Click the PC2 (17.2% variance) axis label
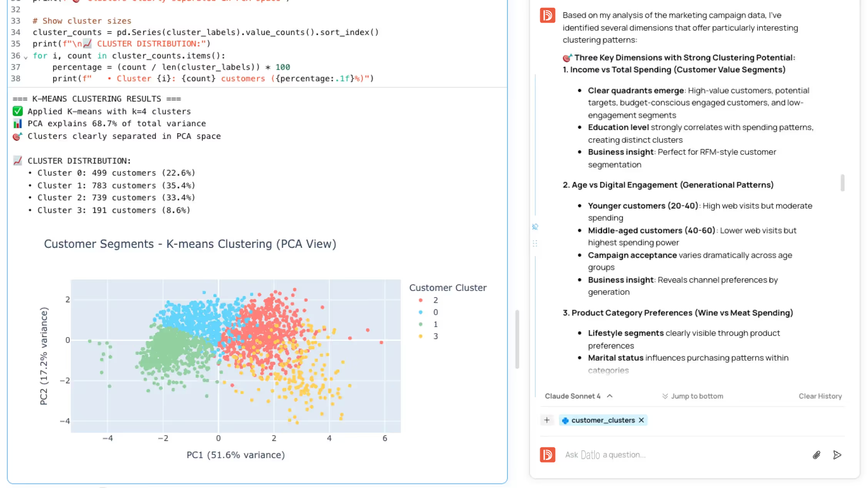 44,356
